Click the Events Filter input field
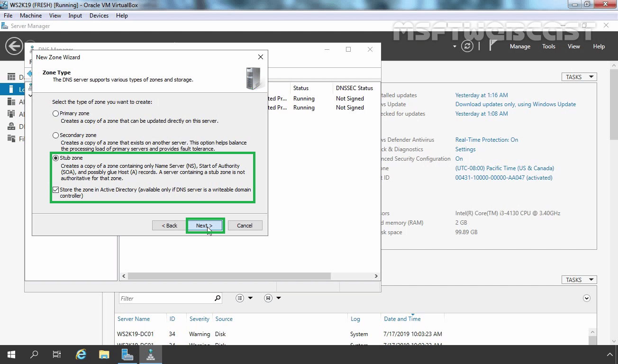This screenshot has height=364, width=618. (166, 298)
